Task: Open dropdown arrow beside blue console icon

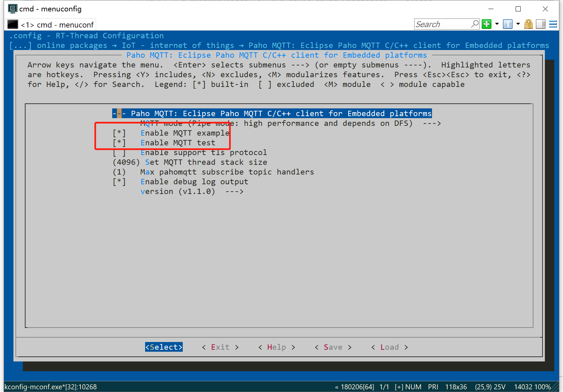Action: pyautogui.click(x=518, y=24)
